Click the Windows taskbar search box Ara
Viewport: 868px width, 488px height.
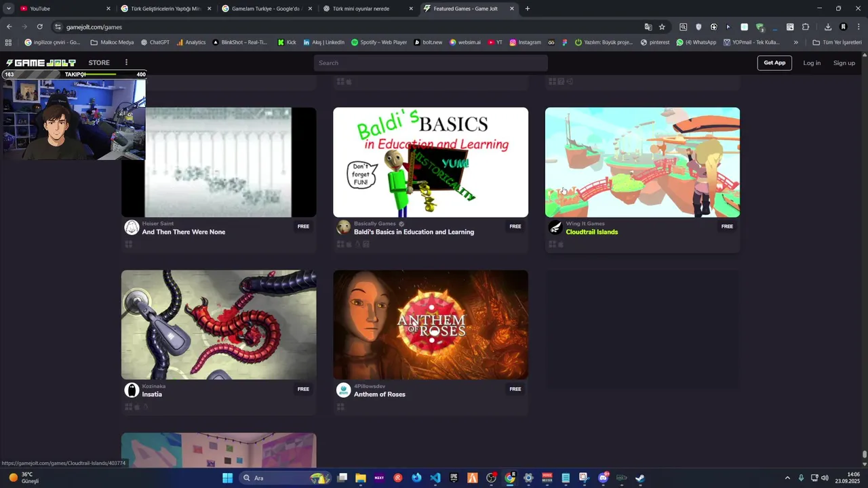(285, 478)
